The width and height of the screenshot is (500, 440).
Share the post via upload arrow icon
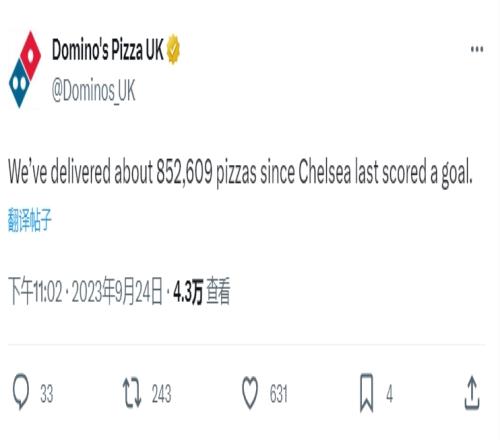pos(472,393)
